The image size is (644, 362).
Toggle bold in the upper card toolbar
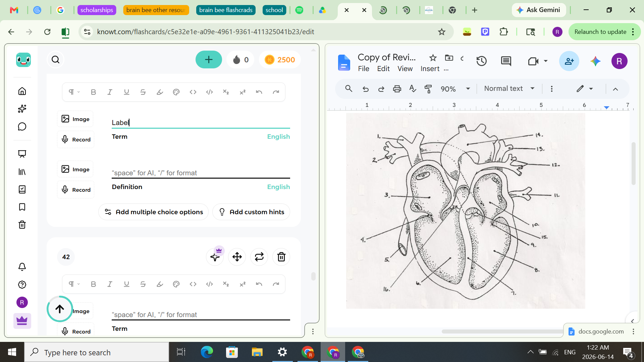point(94,92)
